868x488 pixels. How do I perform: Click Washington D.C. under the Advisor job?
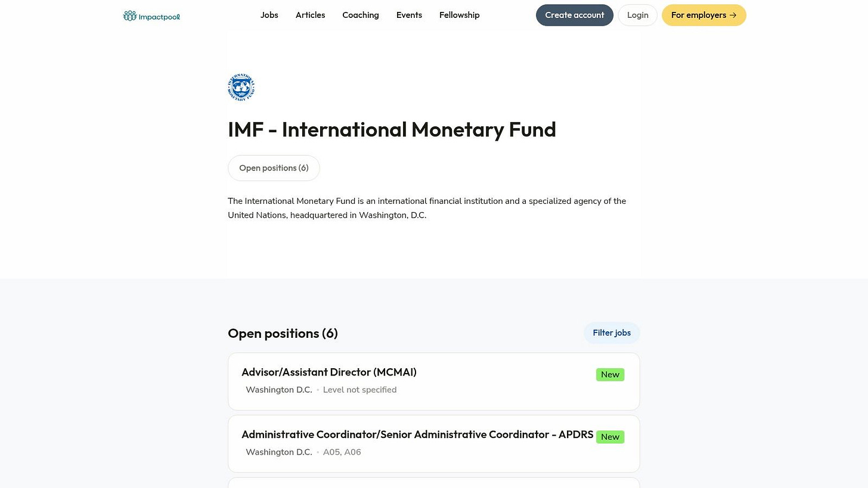coord(278,389)
